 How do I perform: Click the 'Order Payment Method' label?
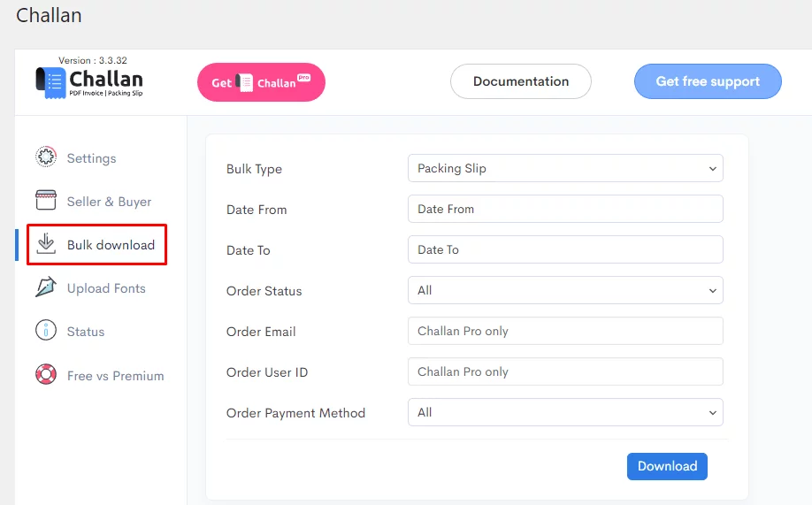pos(295,413)
